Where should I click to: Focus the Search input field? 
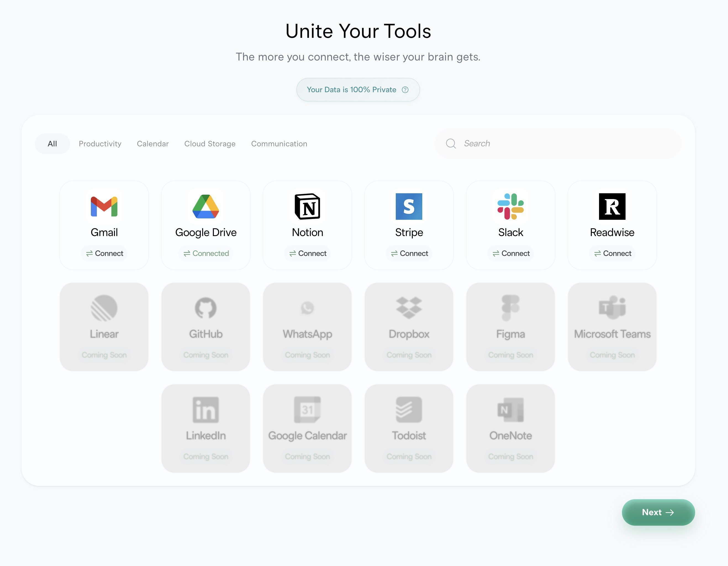[567, 143]
